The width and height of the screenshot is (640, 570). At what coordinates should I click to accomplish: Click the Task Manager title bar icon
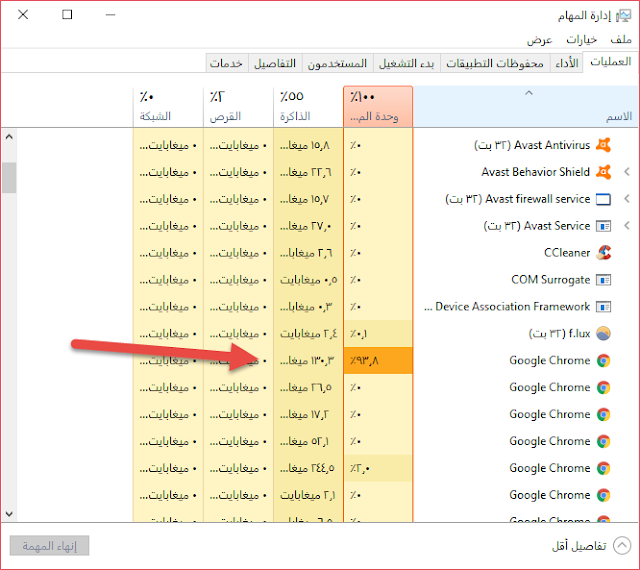623,16
